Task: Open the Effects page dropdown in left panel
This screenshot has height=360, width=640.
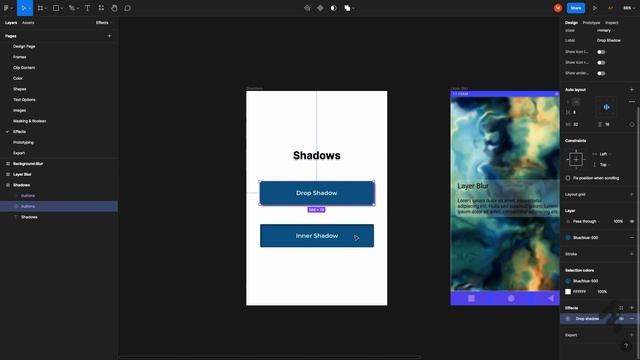Action: [102, 22]
